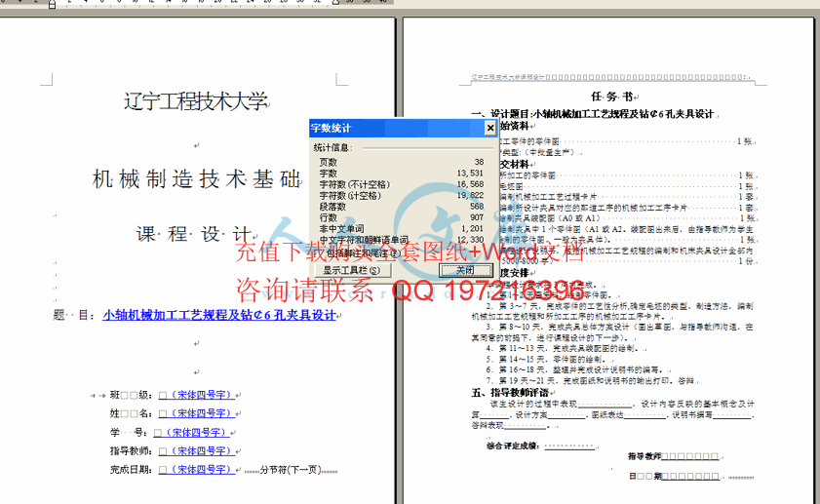The height and width of the screenshot is (504, 820).
Task: Click the 完成日期 placeholder field
Action: point(196,470)
